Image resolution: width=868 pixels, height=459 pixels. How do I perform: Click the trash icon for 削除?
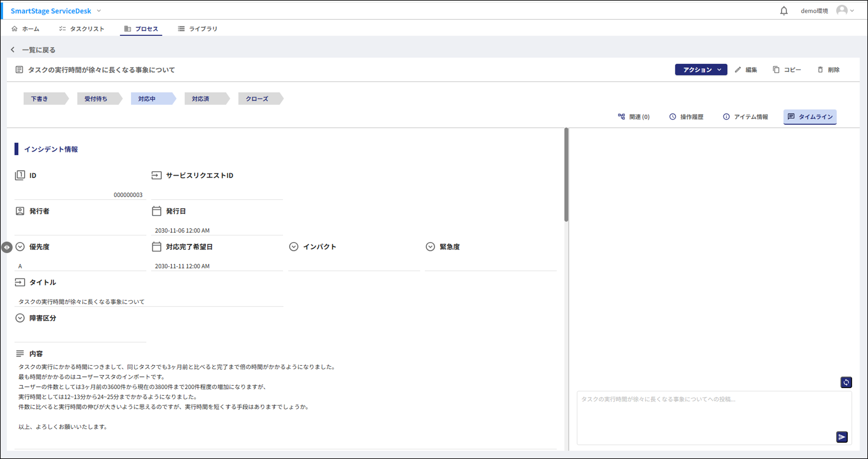(820, 70)
